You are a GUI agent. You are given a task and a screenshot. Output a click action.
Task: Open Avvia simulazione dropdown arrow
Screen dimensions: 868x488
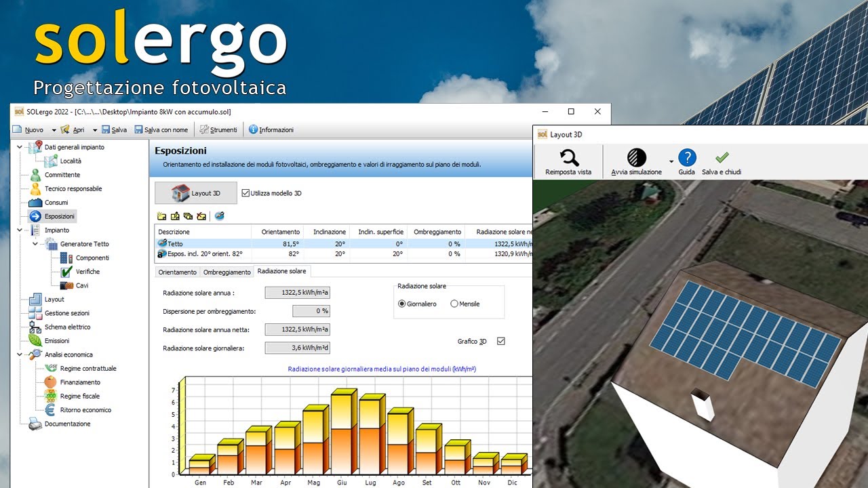coord(671,162)
